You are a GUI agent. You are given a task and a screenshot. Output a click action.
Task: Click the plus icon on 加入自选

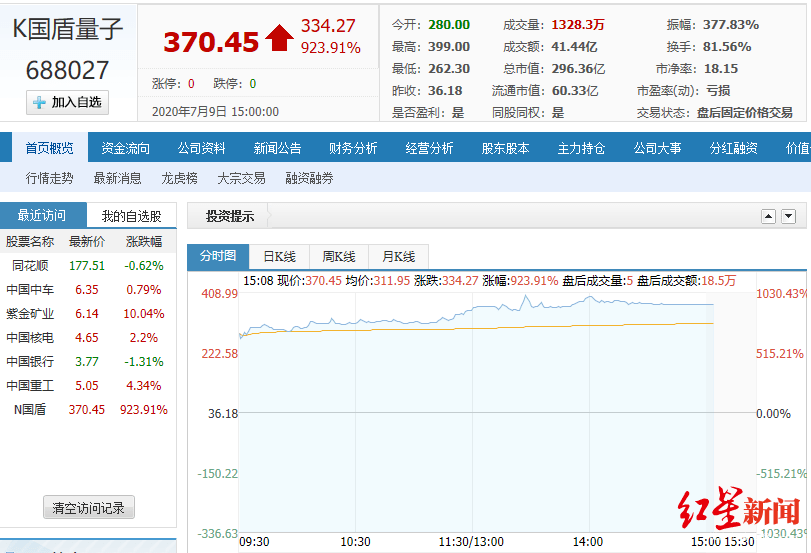(40, 102)
